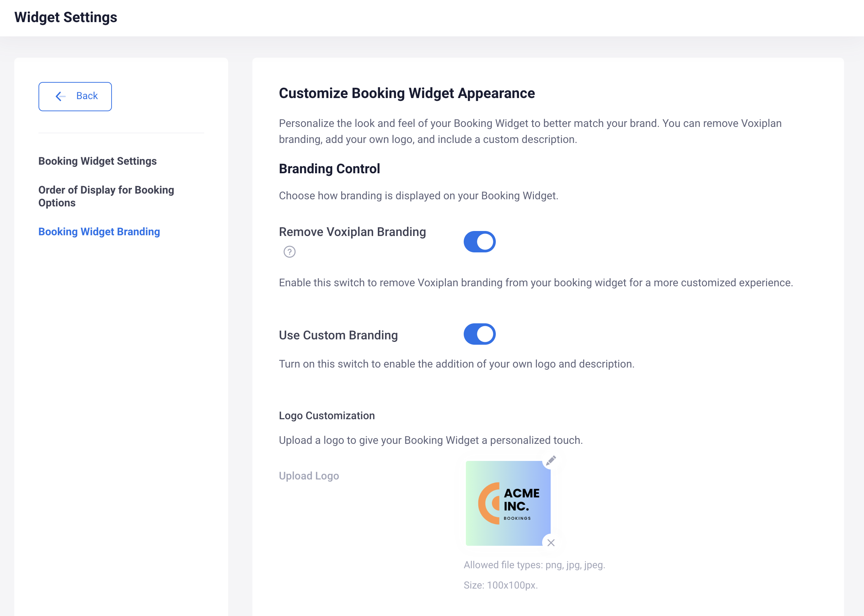The height and width of the screenshot is (616, 864).
Task: Click the ACME Inc. logo thumbnail
Action: 508,503
